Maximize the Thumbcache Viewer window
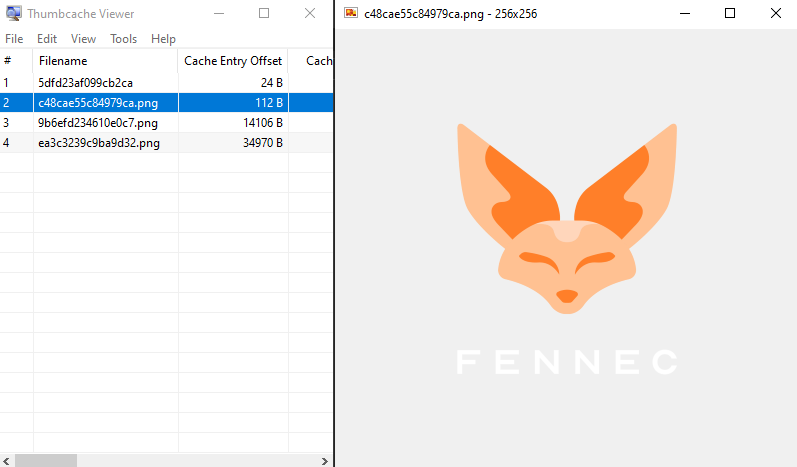The image size is (797, 467). point(264,13)
